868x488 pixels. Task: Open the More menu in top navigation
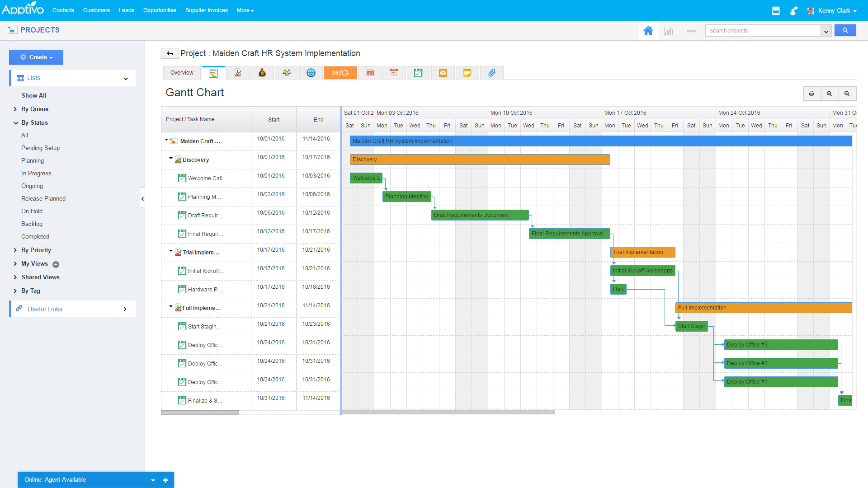(245, 10)
